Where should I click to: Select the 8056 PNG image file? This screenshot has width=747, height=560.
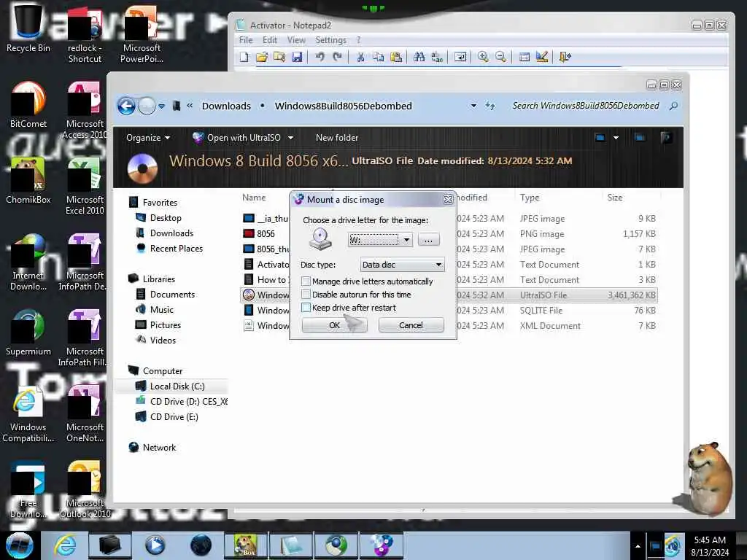pyautogui.click(x=266, y=233)
